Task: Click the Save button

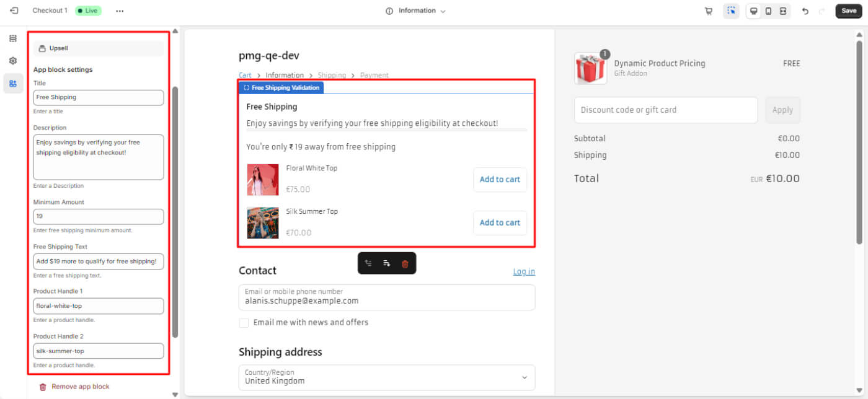Action: [x=849, y=11]
